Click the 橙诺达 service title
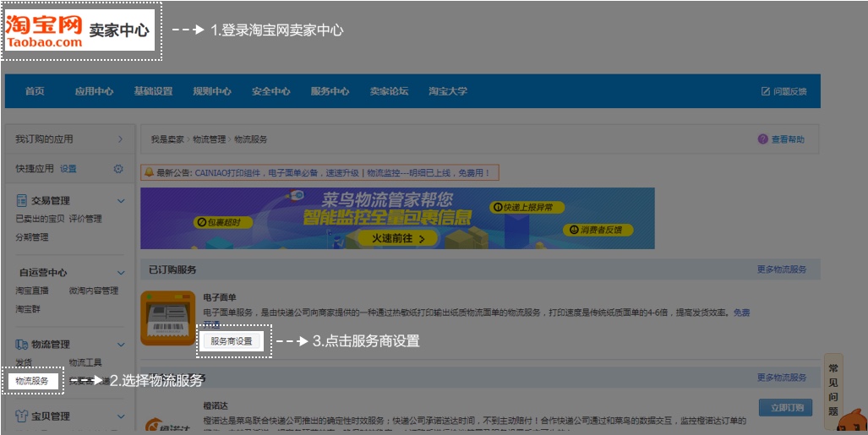This screenshot has width=868, height=435. 216,405
